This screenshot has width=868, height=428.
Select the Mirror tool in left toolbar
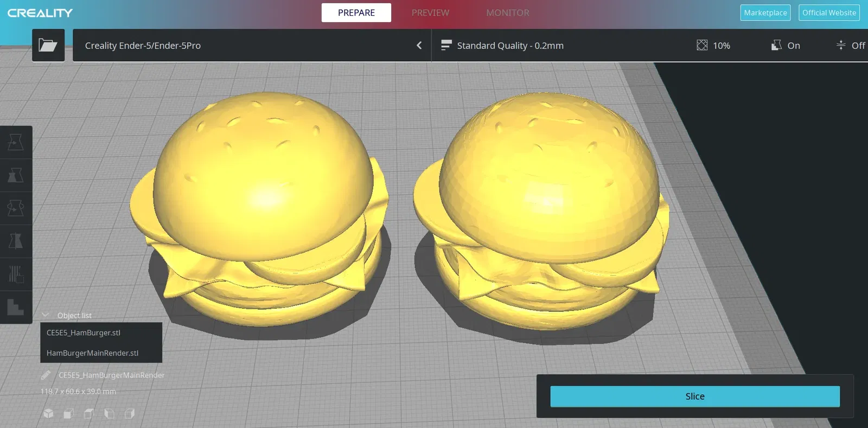pos(16,240)
